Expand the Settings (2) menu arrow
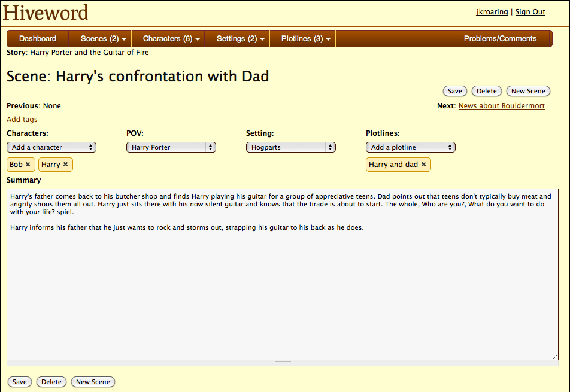 tap(262, 39)
